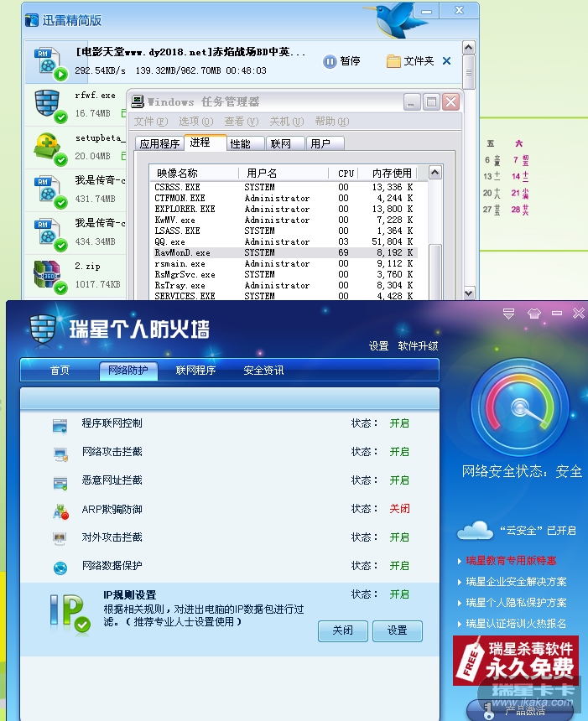
Task: Switch to the 性能 tab
Action: point(246,144)
